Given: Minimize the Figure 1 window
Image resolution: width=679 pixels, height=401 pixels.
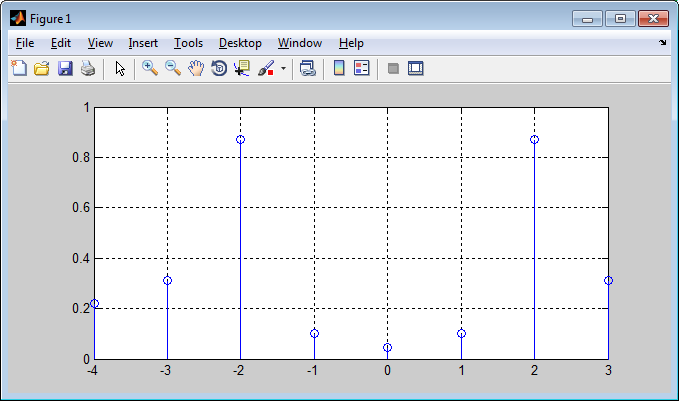Looking at the screenshot, I should pyautogui.click(x=587, y=19).
